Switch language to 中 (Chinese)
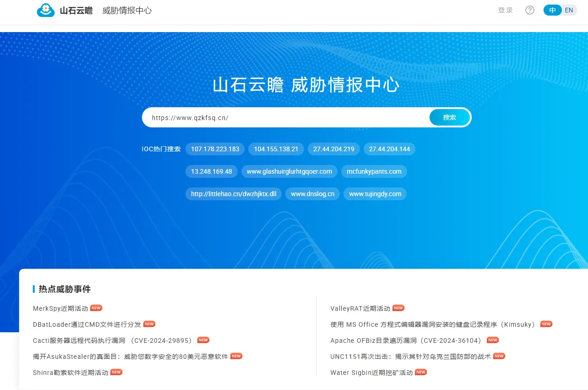 pos(553,10)
